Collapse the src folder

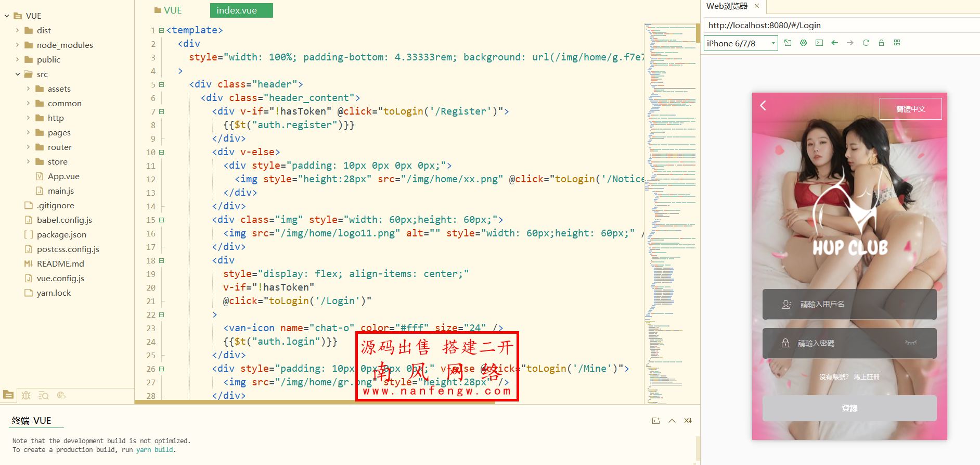18,74
